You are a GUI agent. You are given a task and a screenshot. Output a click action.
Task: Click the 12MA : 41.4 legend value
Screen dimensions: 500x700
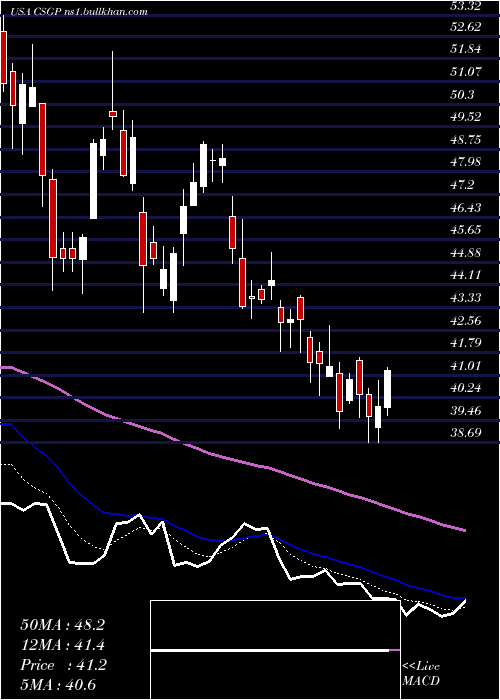62,645
